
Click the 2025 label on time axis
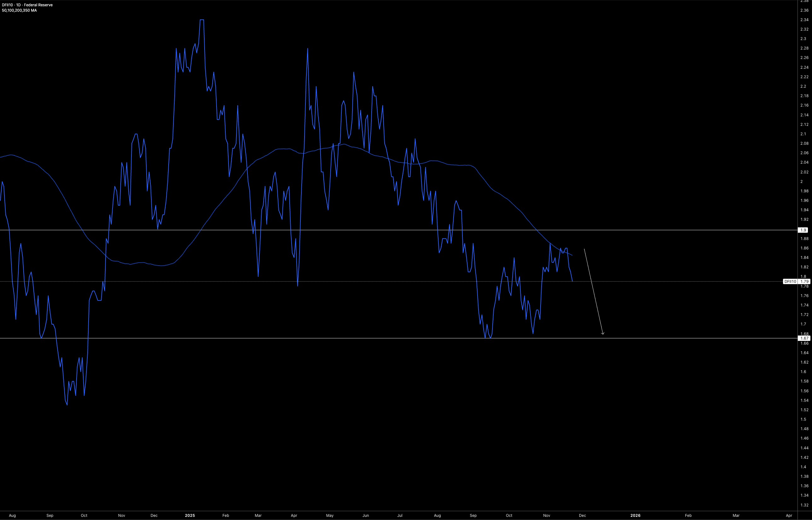(190, 515)
